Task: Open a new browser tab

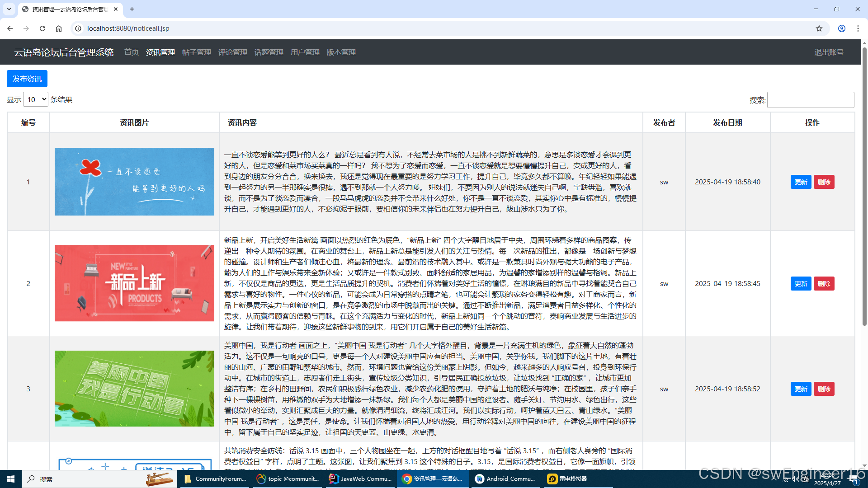Action: 132,9
